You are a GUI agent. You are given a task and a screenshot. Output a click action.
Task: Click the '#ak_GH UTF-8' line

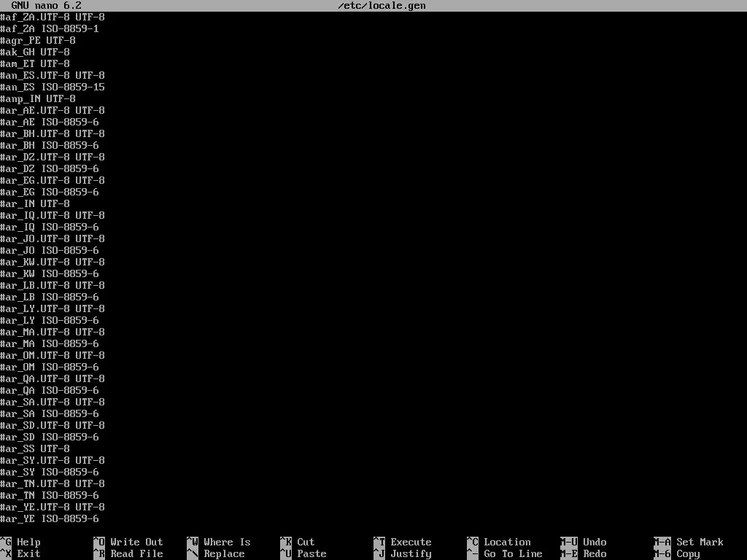35,52
